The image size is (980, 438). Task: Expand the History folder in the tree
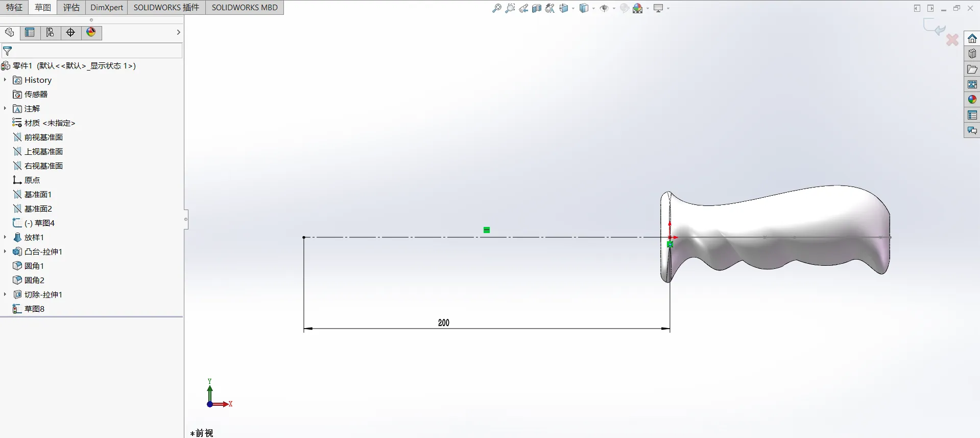(x=5, y=80)
